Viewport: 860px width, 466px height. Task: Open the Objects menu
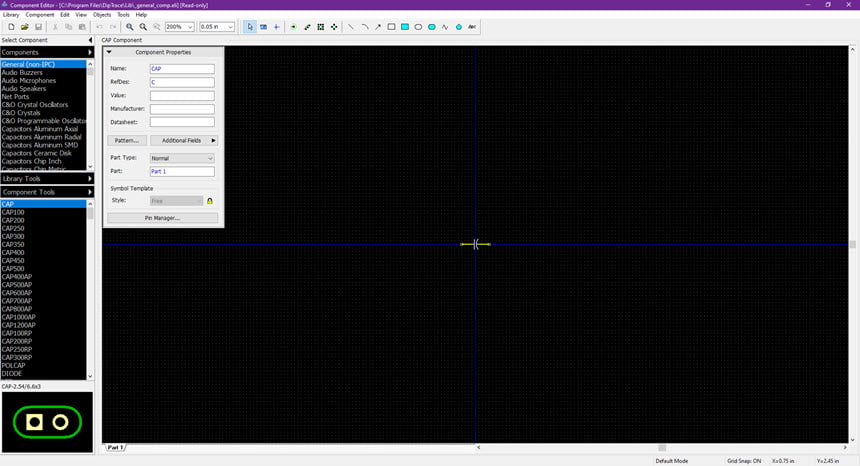(102, 15)
